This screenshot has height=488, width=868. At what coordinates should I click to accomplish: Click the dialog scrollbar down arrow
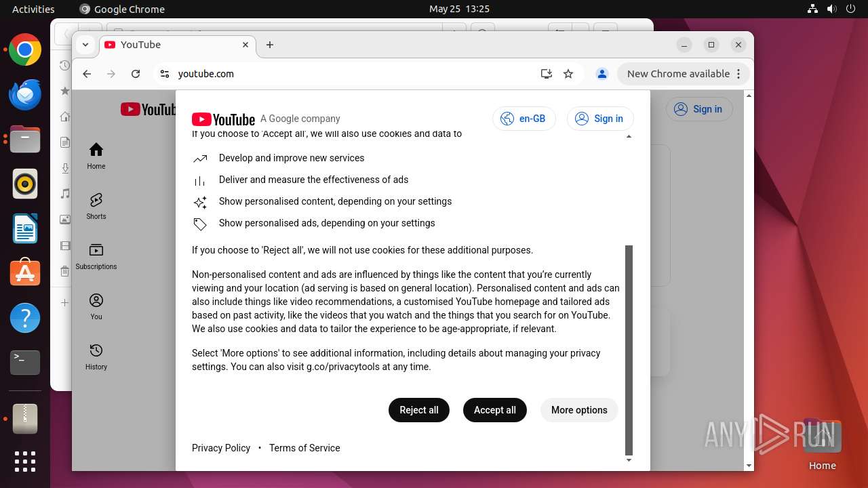tap(629, 460)
